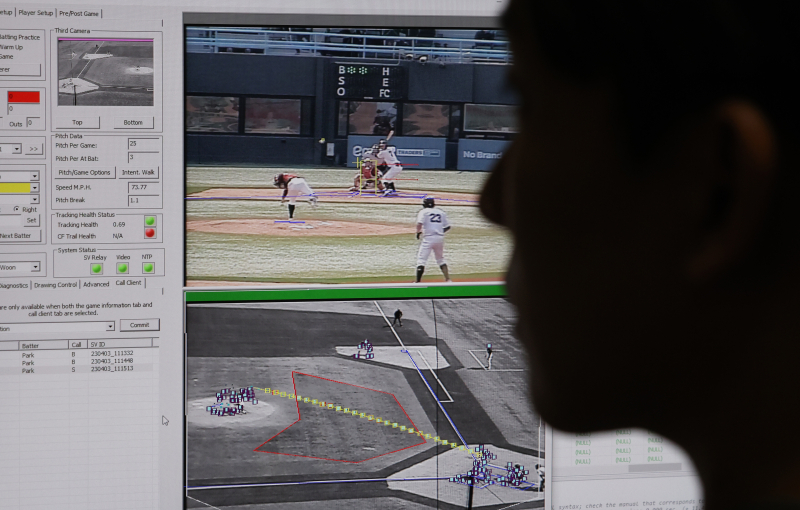800x510 pixels.
Task: Click the Call column header
Action: (x=78, y=345)
